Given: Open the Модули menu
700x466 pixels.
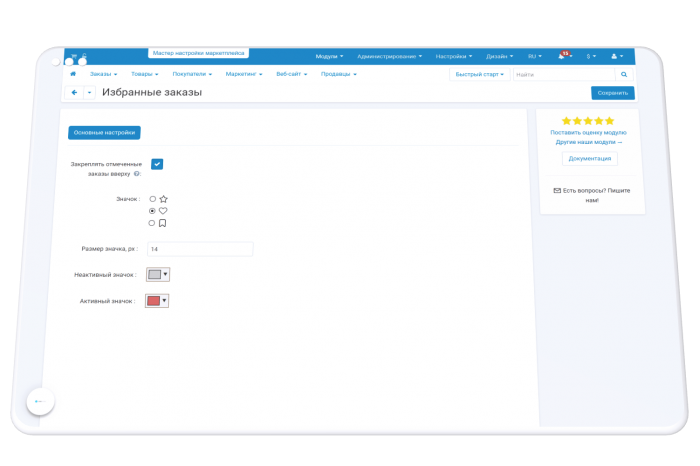Looking at the screenshot, I should click(x=329, y=56).
